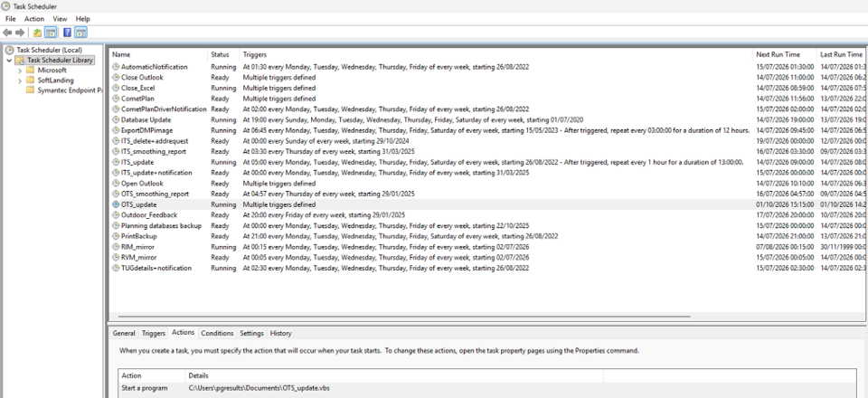This screenshot has width=868, height=398.
Task: Click the OTS_update.vbs path in Details
Action: click(259, 389)
